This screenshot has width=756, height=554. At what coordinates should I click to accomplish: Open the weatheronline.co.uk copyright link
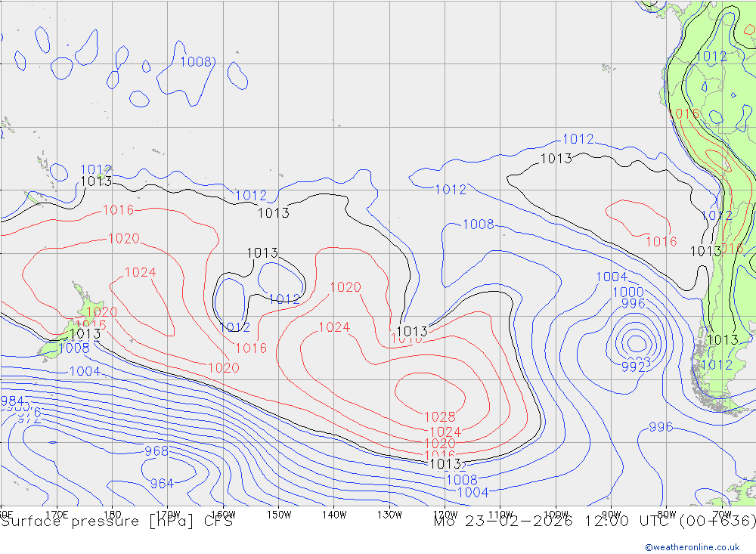coord(692,547)
